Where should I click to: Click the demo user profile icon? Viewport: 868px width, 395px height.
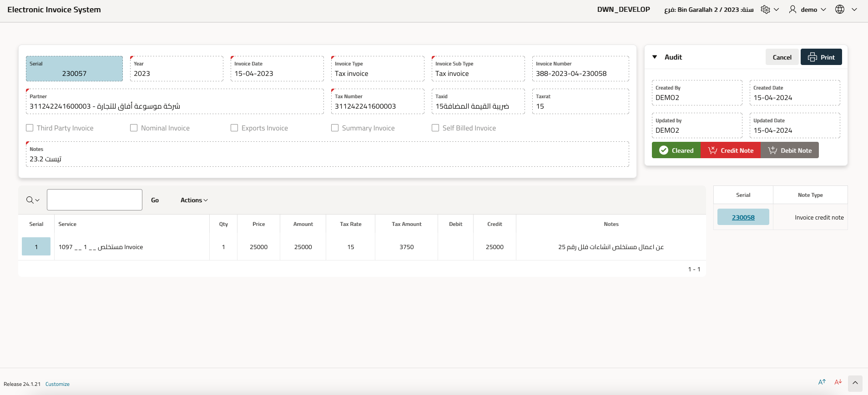pos(792,10)
